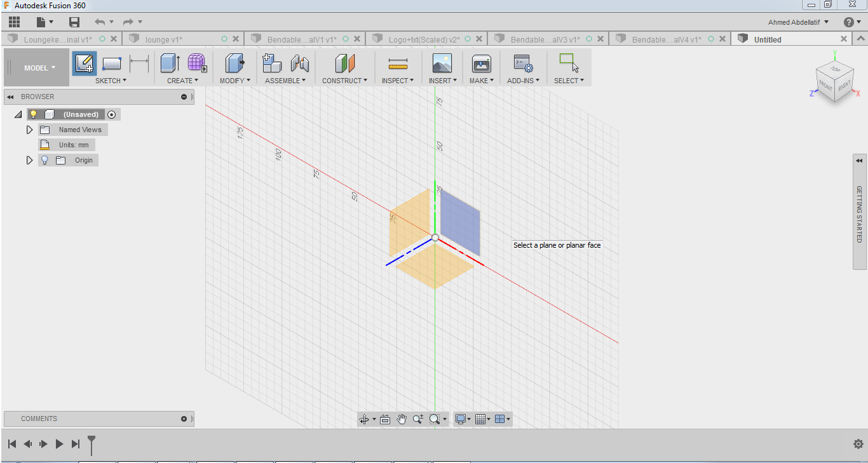Select the New Component assemble tool
The width and height of the screenshot is (868, 463).
coord(272,64)
